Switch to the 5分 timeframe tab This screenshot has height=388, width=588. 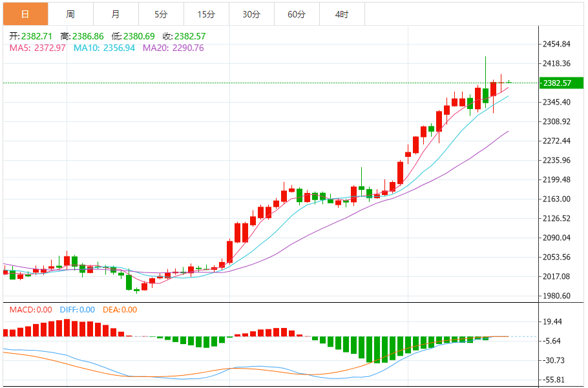pos(162,14)
